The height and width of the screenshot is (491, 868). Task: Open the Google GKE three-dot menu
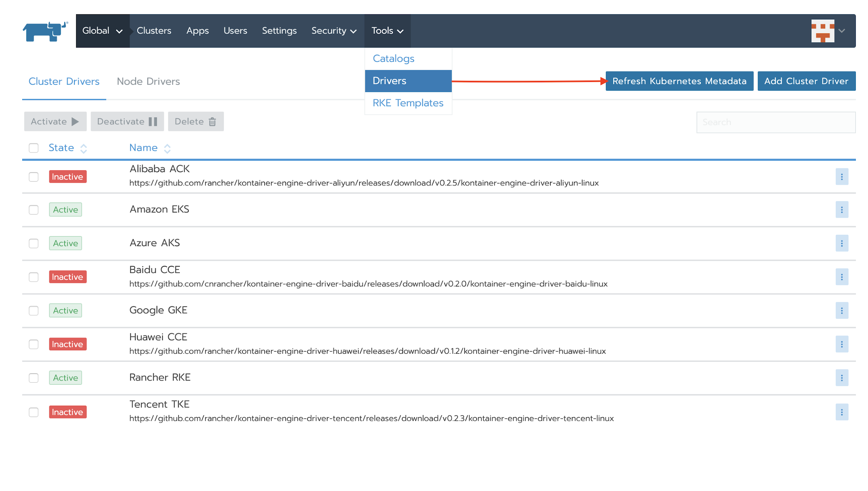click(x=842, y=310)
